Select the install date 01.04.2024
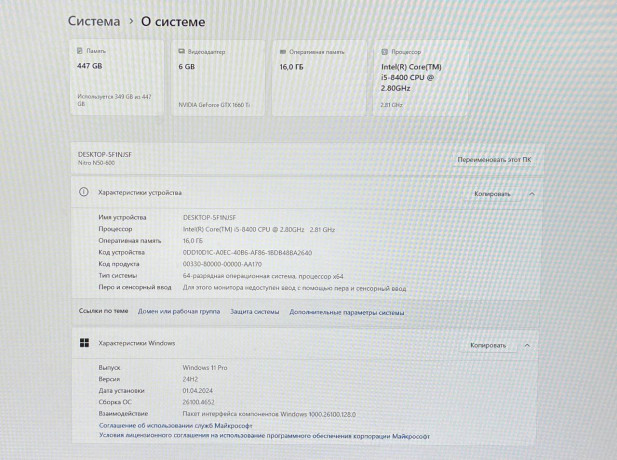 tap(197, 391)
